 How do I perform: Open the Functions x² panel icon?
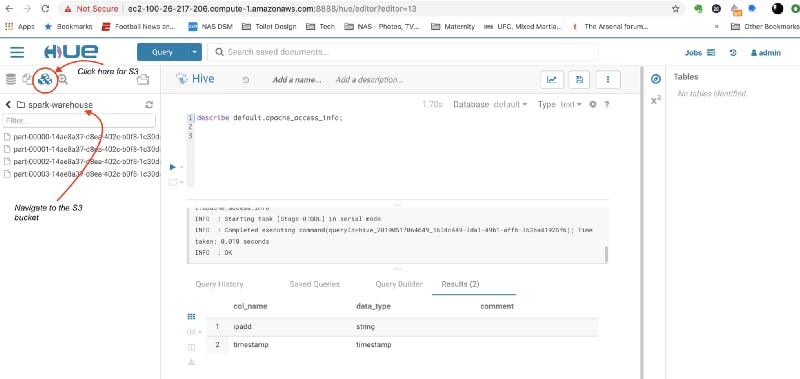click(x=656, y=100)
